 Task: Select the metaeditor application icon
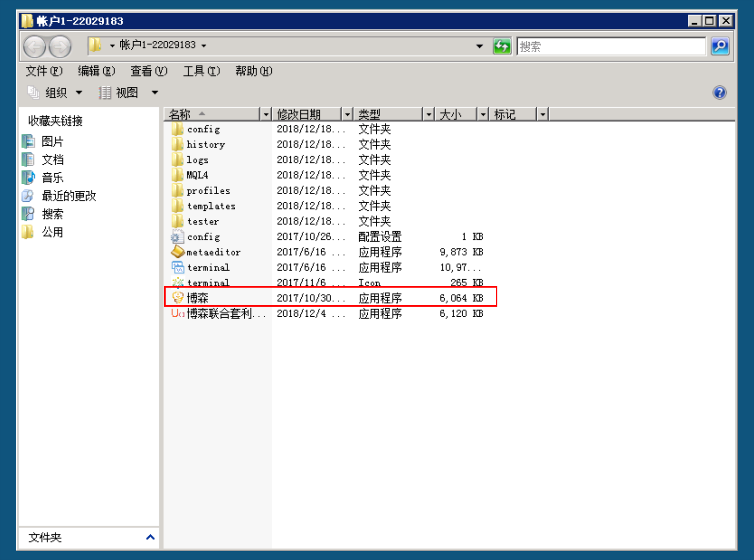click(177, 252)
